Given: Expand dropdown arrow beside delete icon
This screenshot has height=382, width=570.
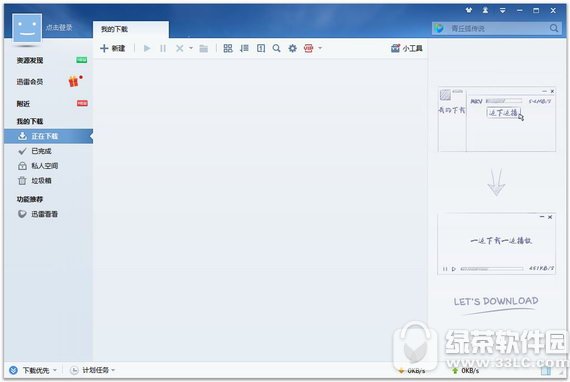Looking at the screenshot, I should (x=191, y=48).
